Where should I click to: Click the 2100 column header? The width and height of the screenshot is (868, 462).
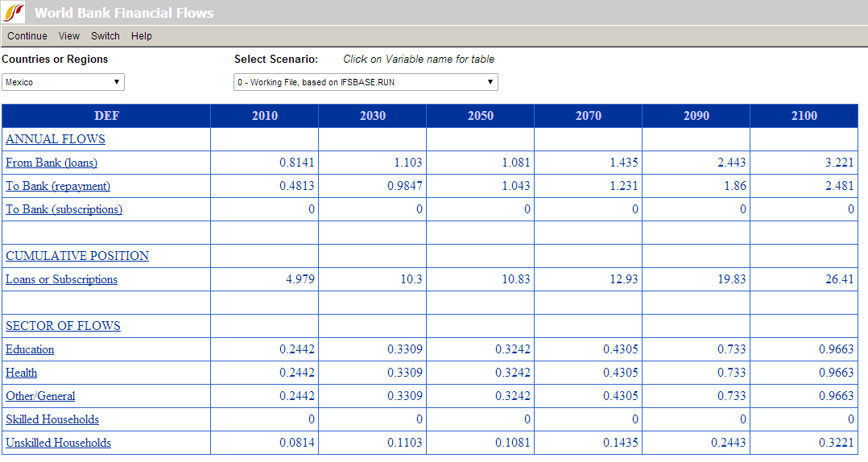click(x=804, y=116)
